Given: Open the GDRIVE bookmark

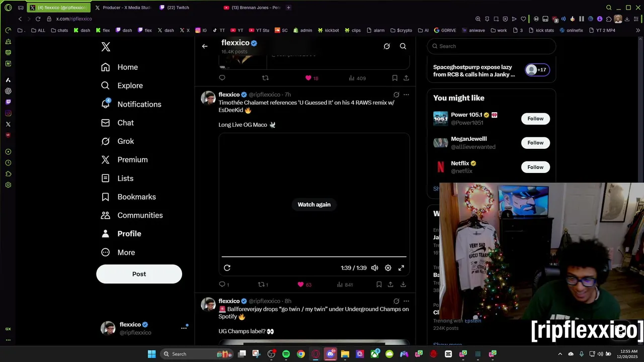Looking at the screenshot, I should point(445,30).
